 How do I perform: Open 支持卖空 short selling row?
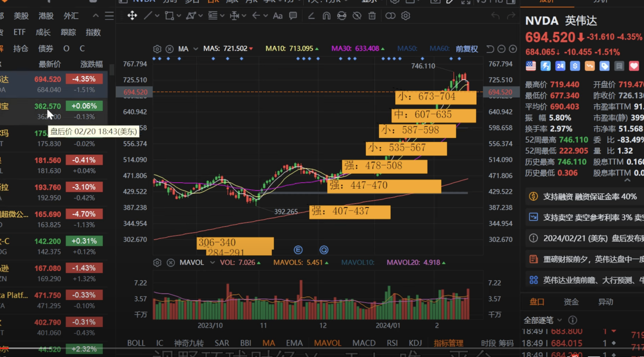click(x=585, y=217)
